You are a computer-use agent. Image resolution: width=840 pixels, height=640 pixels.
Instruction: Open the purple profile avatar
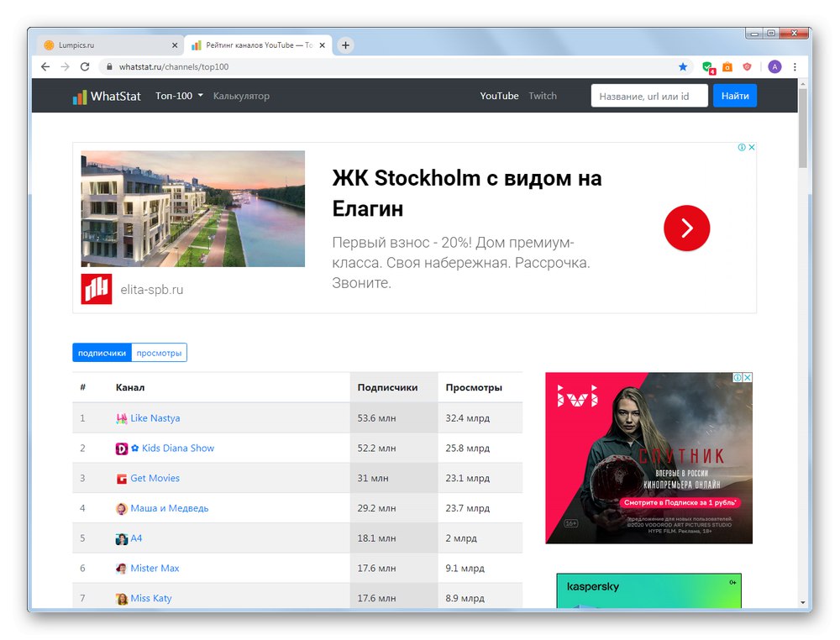pyautogui.click(x=774, y=66)
